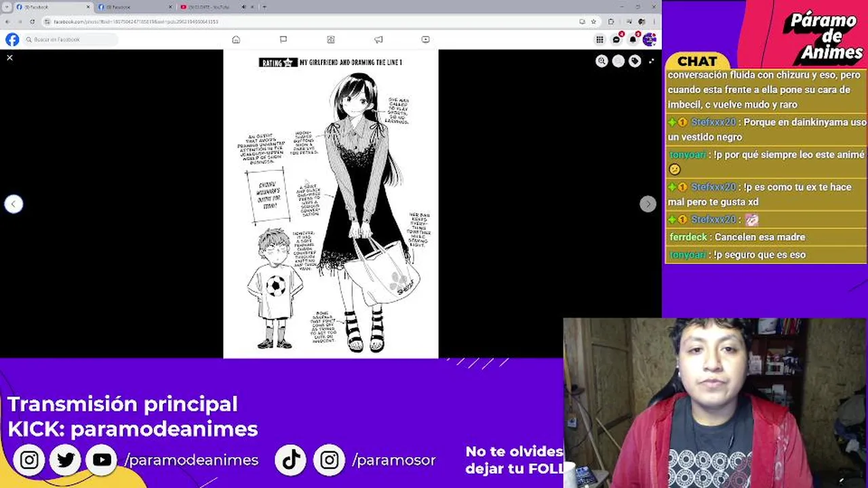Open the browser extensions icon
868x488 pixels.
pos(611,22)
